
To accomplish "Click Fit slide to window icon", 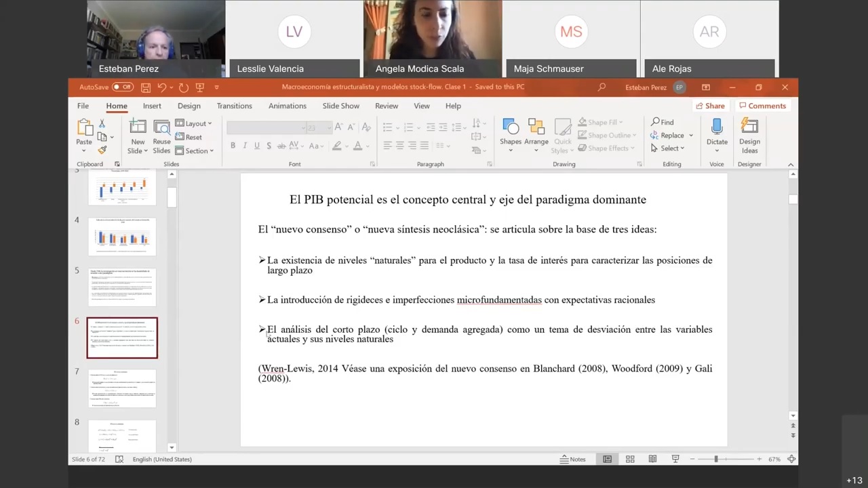I will [x=791, y=460].
